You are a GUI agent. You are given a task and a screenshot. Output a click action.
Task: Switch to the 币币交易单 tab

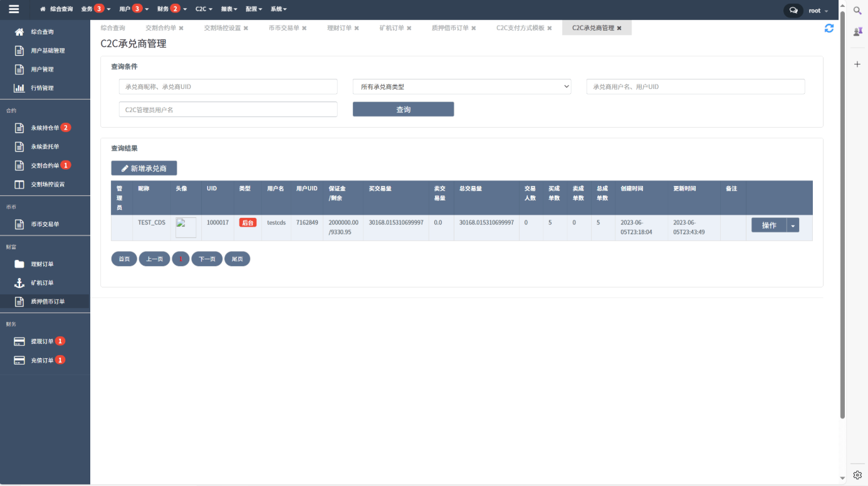click(284, 28)
